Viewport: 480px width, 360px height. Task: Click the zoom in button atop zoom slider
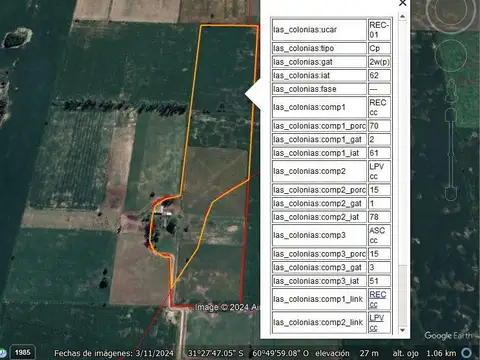[x=451, y=114]
